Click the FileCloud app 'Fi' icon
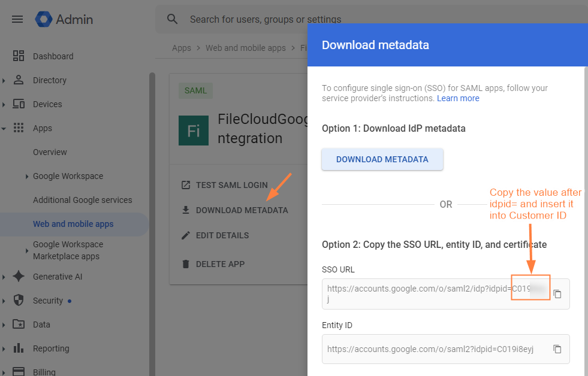The height and width of the screenshot is (376, 588). click(194, 131)
